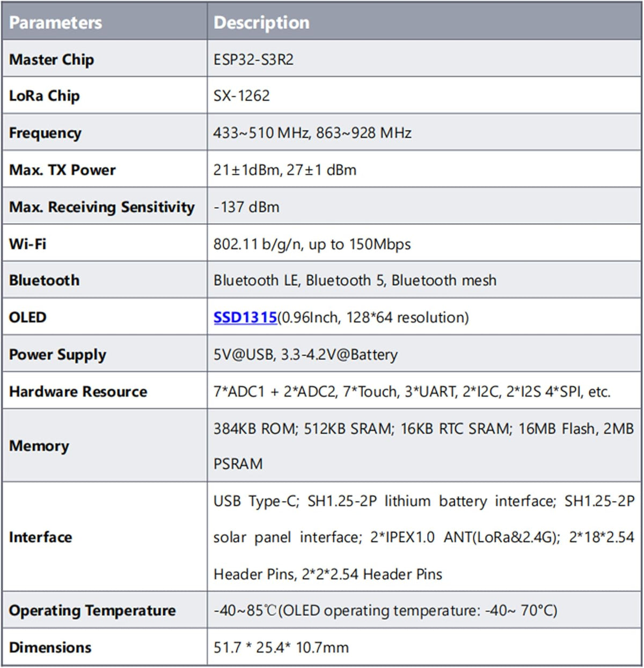Select the Max. TX Power label

tap(62, 170)
